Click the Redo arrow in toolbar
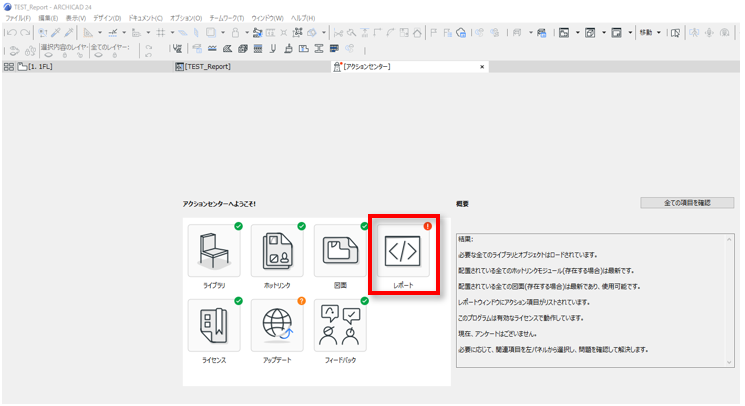The width and height of the screenshot is (745, 406). point(25,33)
